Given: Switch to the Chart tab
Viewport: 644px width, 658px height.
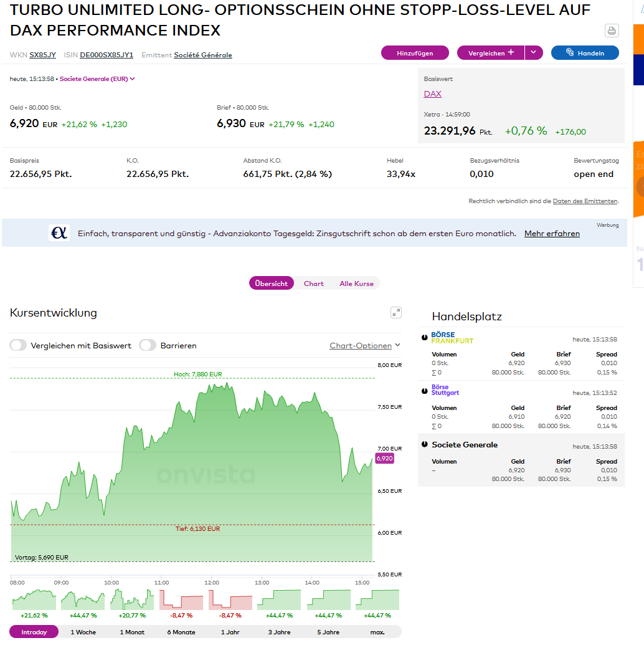Looking at the screenshot, I should tap(314, 284).
